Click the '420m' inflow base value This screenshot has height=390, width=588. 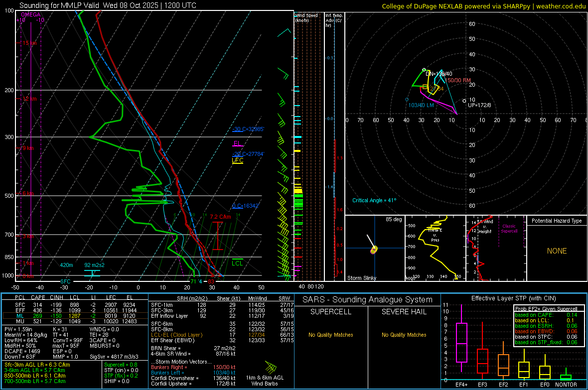click(x=66, y=265)
